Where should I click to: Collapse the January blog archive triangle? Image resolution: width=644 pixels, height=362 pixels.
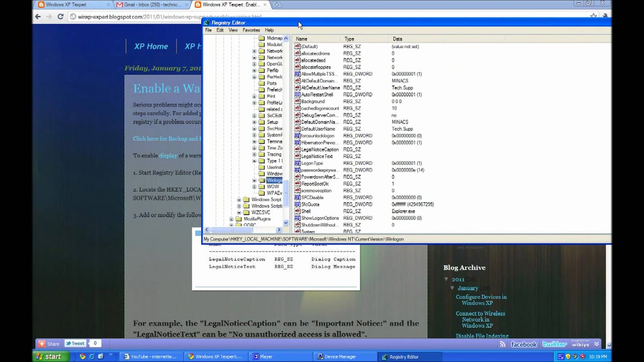452,288
